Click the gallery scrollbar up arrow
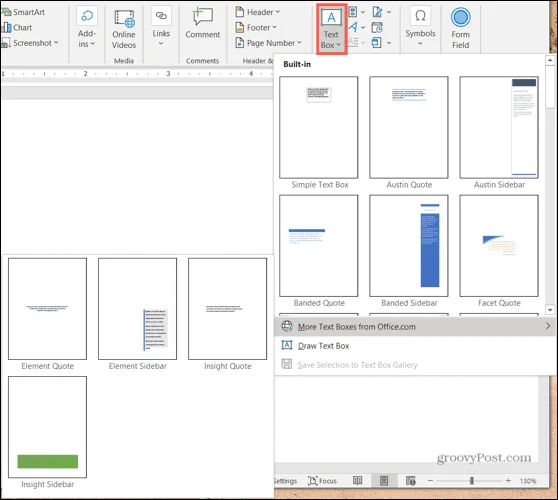The image size is (558, 500). click(x=550, y=60)
